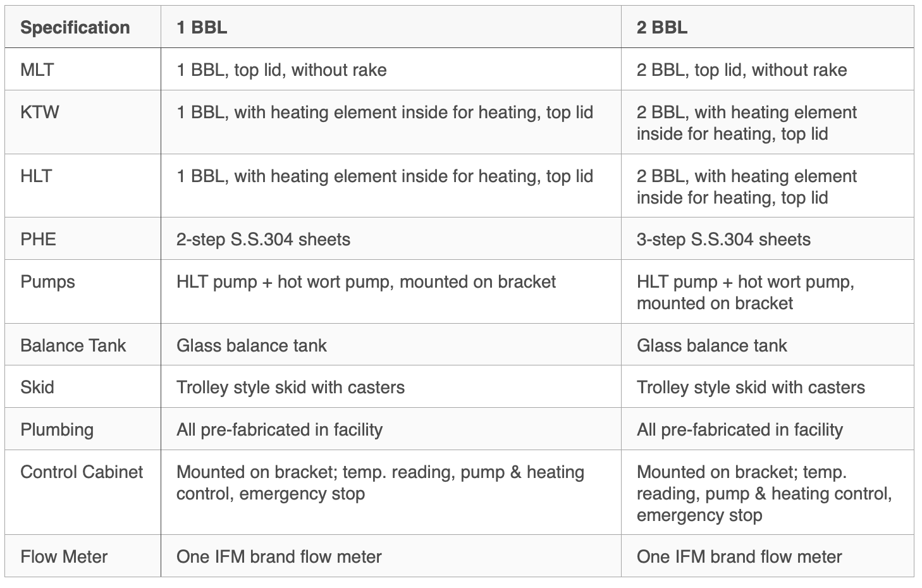Click the HLT row label cell
The width and height of the screenshot is (922, 588).
click(x=36, y=176)
